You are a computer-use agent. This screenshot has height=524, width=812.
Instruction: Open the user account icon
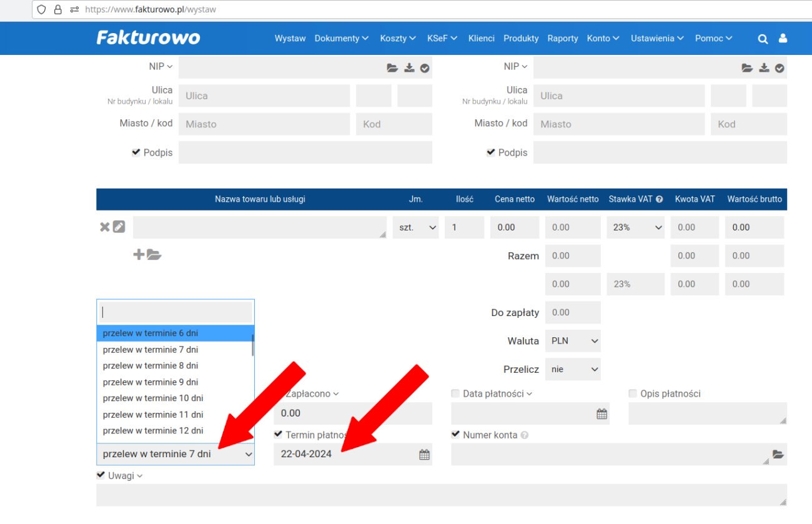click(x=783, y=38)
